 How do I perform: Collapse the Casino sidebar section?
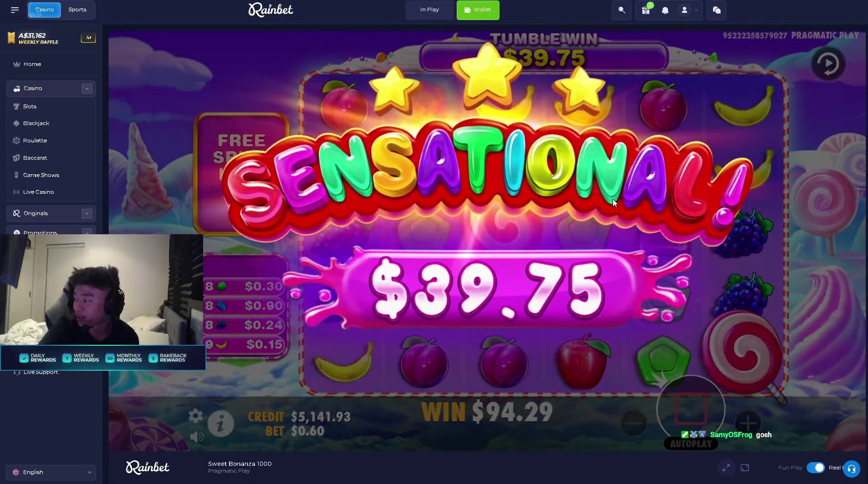(x=87, y=89)
